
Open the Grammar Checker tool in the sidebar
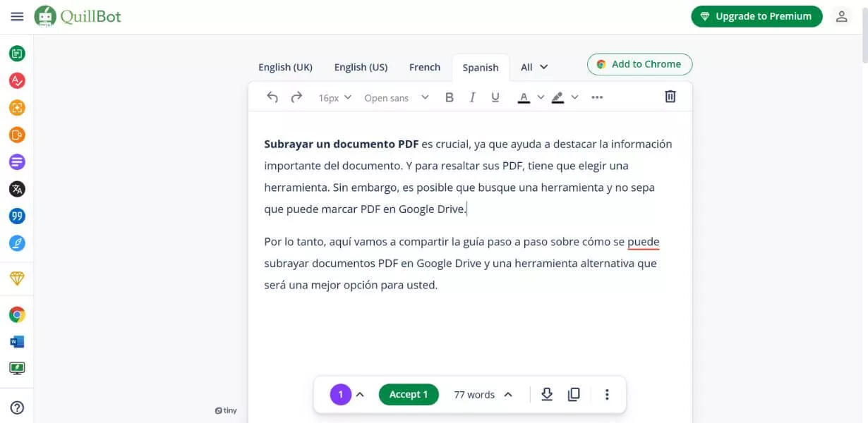[x=16, y=80]
